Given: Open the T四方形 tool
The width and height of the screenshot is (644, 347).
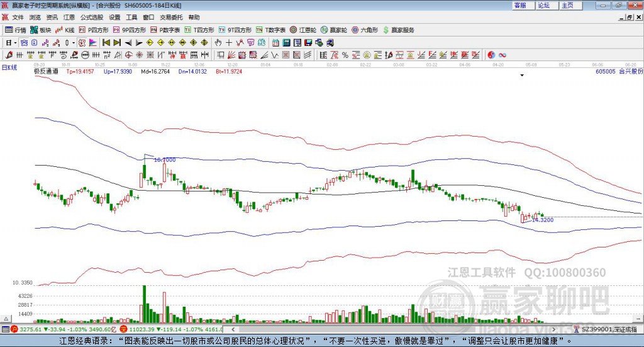Looking at the screenshot, I should 199,30.
